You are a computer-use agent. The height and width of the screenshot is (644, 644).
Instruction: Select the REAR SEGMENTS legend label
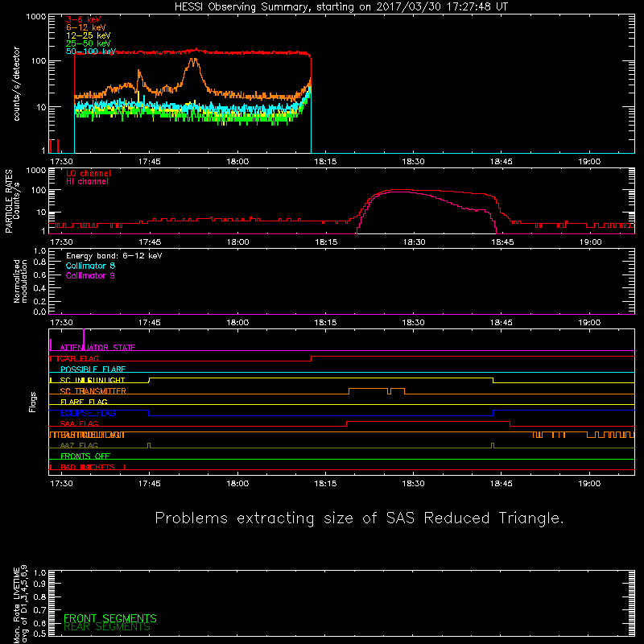point(107,627)
